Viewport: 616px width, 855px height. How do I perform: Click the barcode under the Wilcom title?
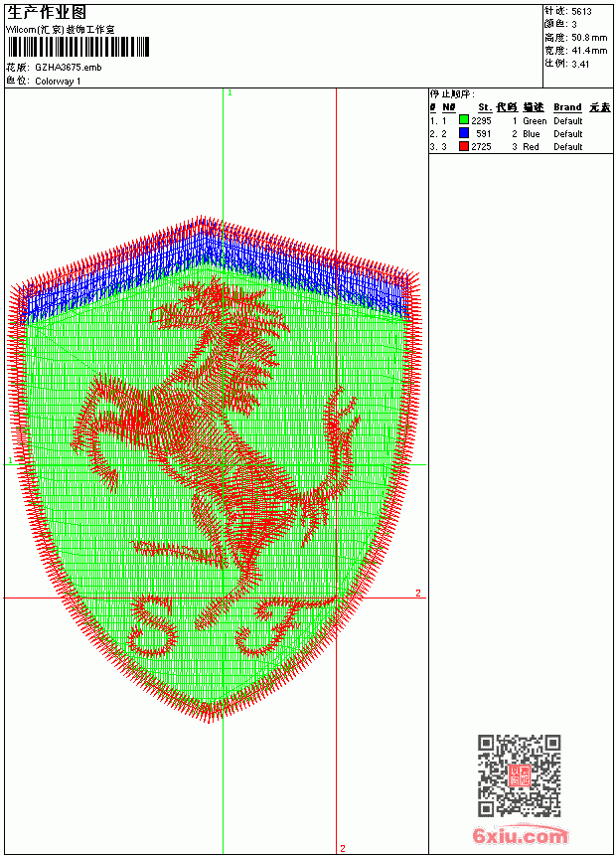[x=78, y=47]
